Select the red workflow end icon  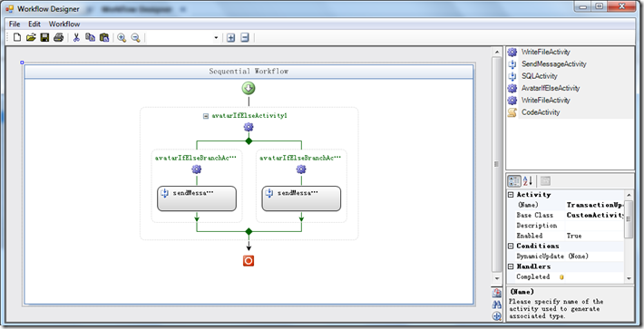click(x=249, y=260)
